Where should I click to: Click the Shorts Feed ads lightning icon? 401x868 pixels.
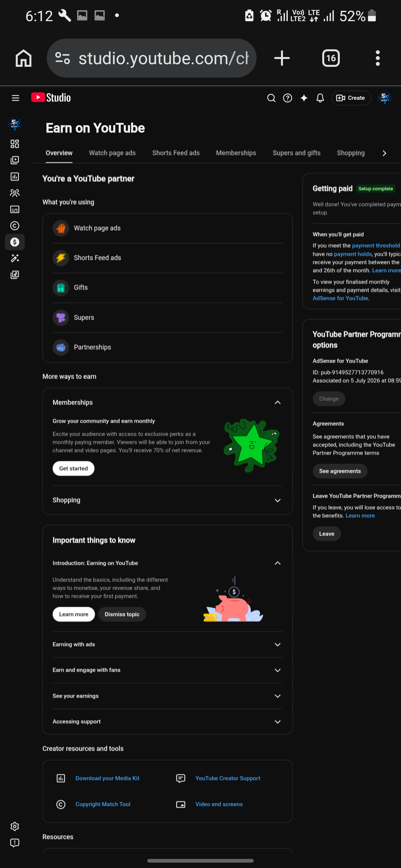[x=61, y=258]
